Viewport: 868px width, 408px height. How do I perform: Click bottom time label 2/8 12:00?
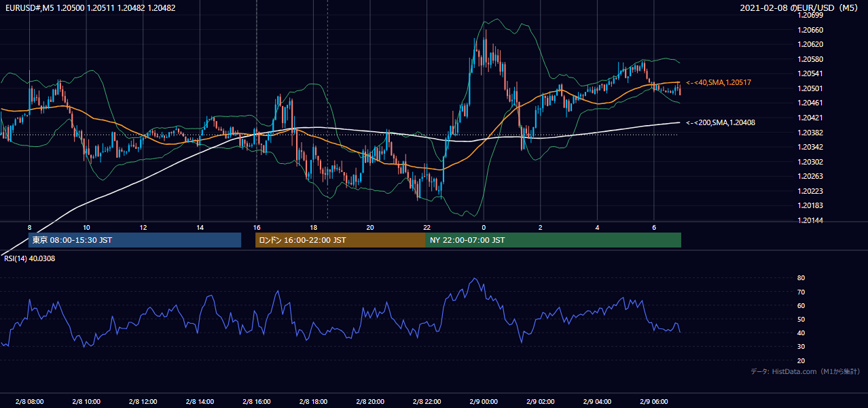tap(143, 402)
